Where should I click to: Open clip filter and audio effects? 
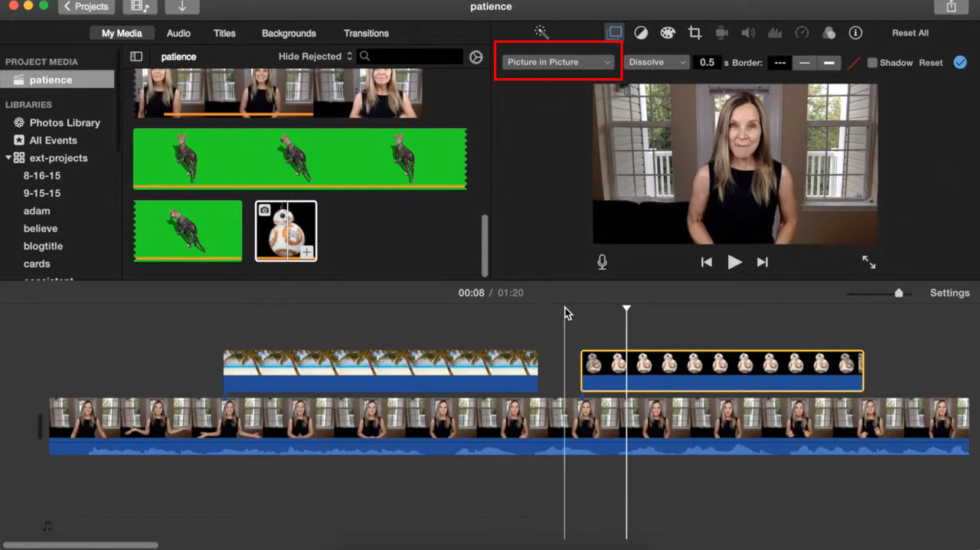pyautogui.click(x=828, y=33)
